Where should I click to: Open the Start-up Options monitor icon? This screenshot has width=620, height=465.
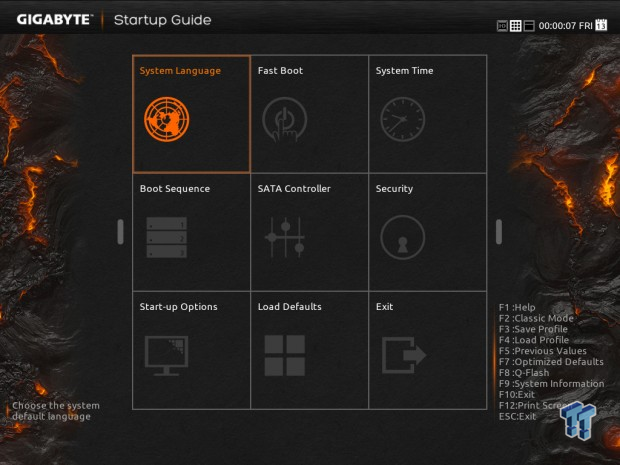click(166, 355)
